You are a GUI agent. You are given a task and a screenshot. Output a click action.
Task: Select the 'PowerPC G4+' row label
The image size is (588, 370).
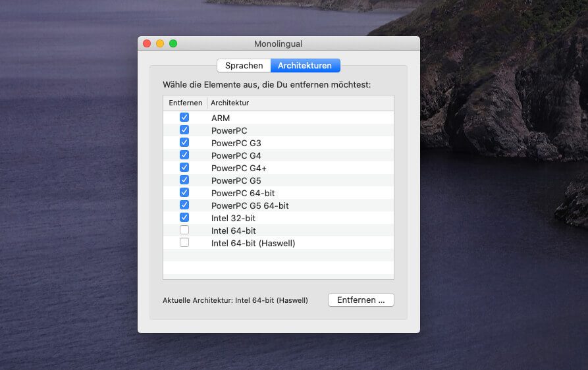click(x=239, y=169)
